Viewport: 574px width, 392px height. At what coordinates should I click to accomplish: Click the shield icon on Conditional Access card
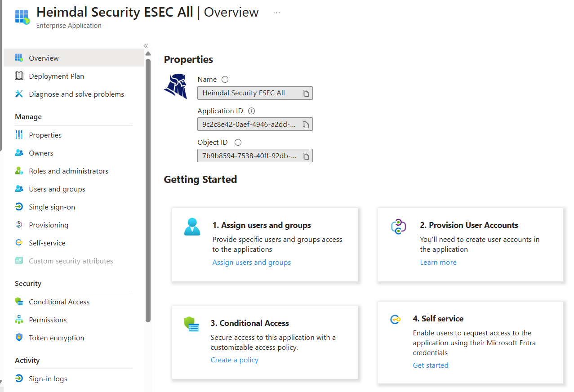(191, 324)
